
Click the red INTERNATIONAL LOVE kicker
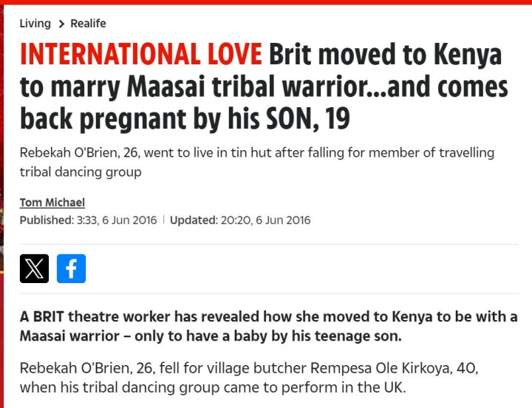[141, 54]
